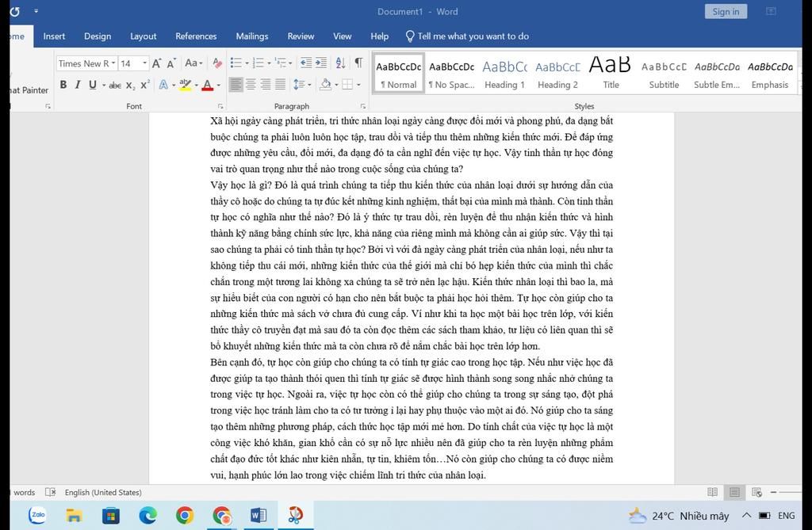
Task: Click the Increase Font Size icon
Action: click(x=156, y=63)
